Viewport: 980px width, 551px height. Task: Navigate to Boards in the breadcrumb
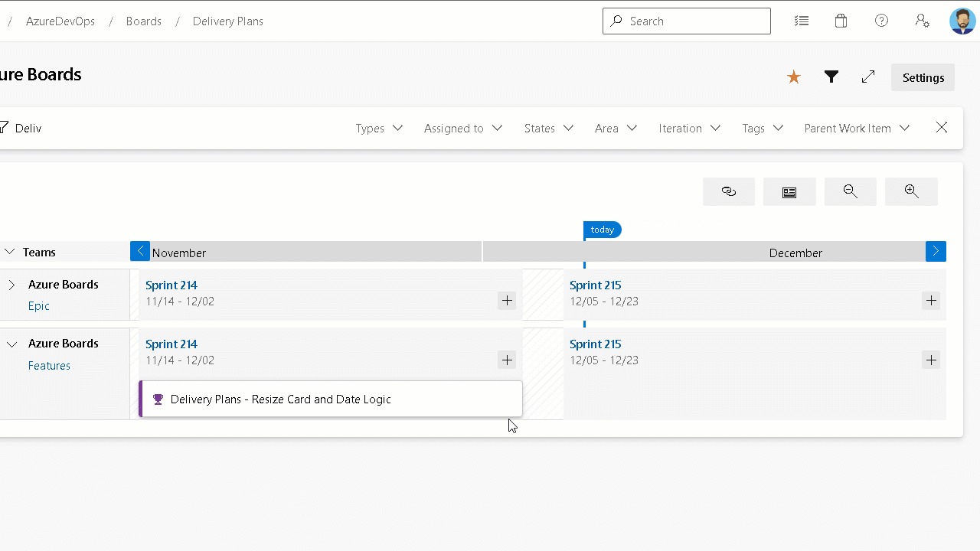tap(143, 21)
